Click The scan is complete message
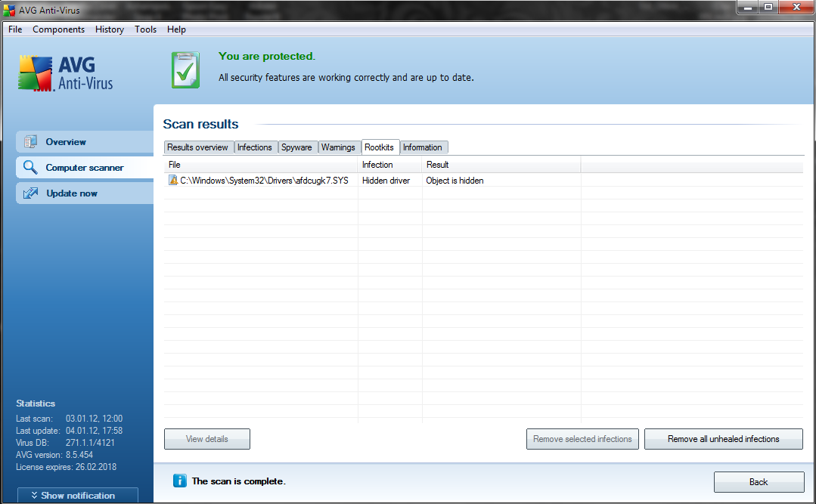This screenshot has height=504, width=816. (x=238, y=481)
